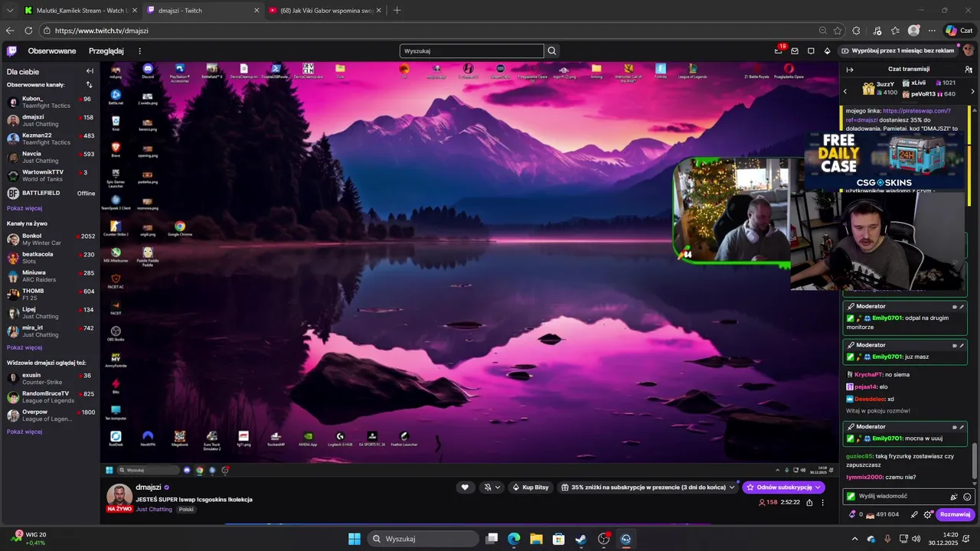
Task: Collapse the chat panel with arrow icon
Action: coord(849,70)
